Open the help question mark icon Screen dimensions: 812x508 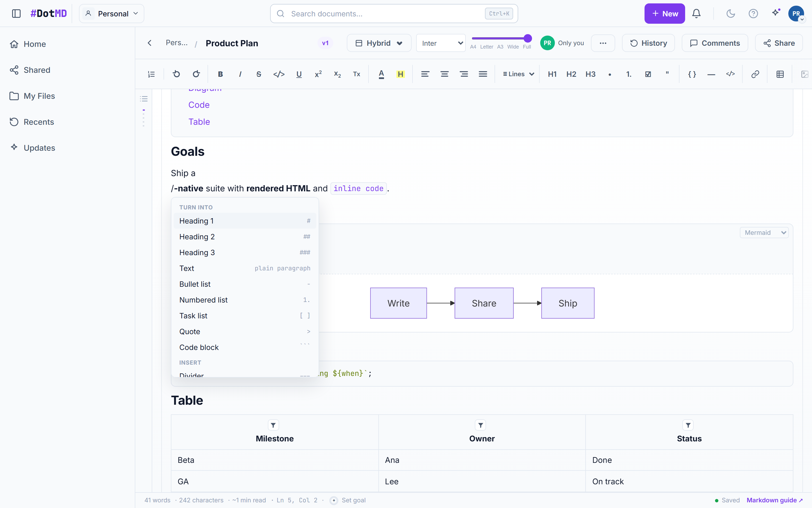tap(753, 14)
